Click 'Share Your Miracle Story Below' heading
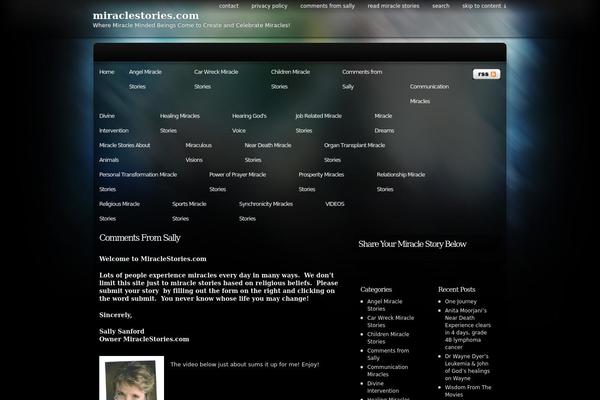 coord(412,244)
